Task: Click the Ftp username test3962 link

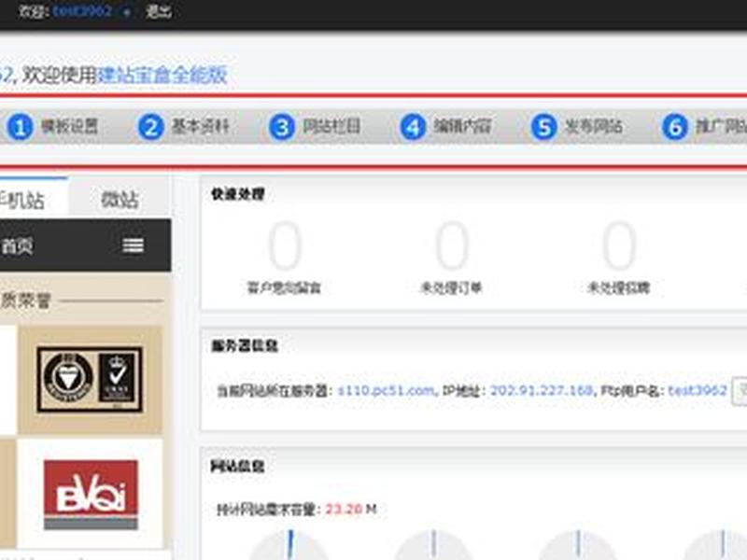Action: pyautogui.click(x=697, y=390)
